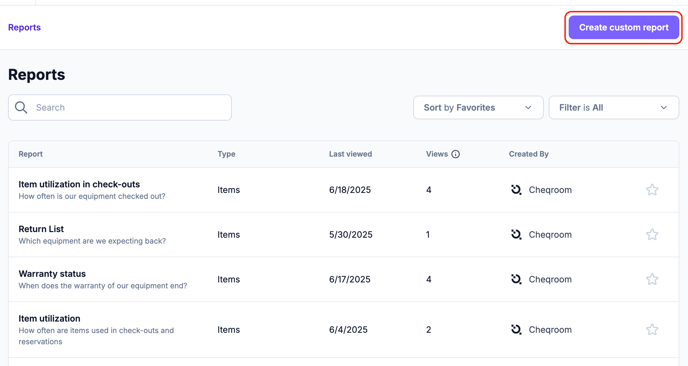Viewport: 688px width, 366px height.
Task: Click the 6/4/2025 last viewed date
Action: tap(348, 330)
